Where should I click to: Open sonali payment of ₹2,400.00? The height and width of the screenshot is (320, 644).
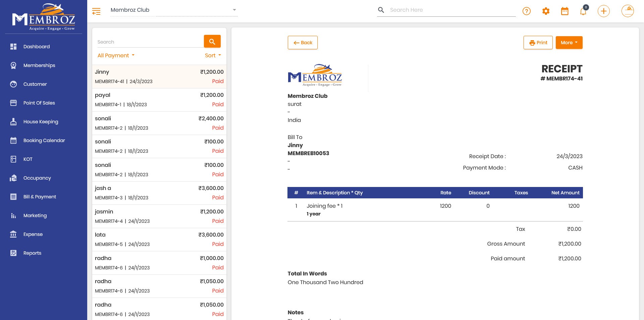(159, 123)
